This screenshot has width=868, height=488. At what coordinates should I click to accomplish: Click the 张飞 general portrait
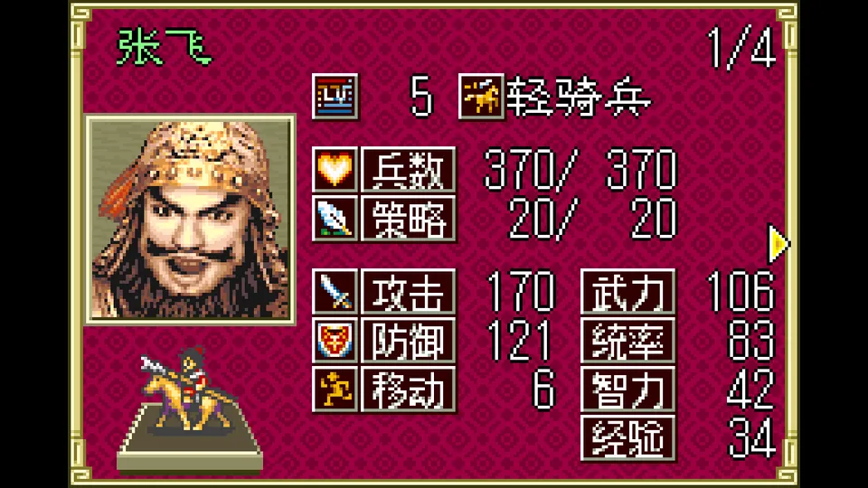click(190, 219)
